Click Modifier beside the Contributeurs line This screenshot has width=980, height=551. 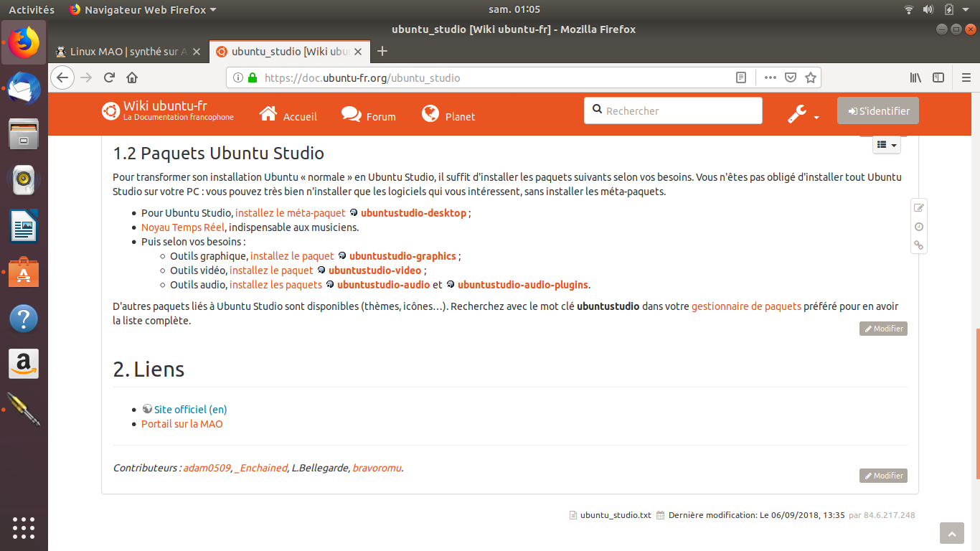[883, 476]
